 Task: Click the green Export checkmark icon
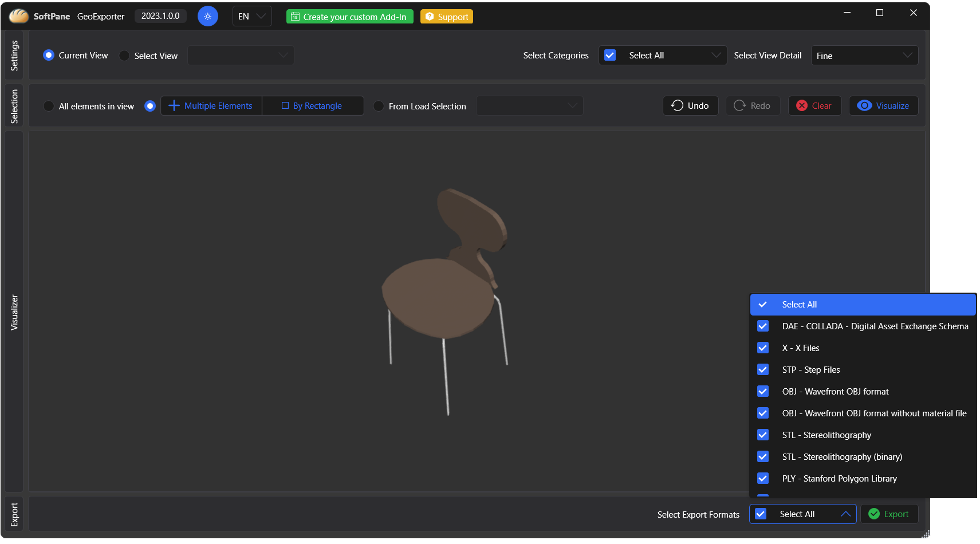(874, 514)
